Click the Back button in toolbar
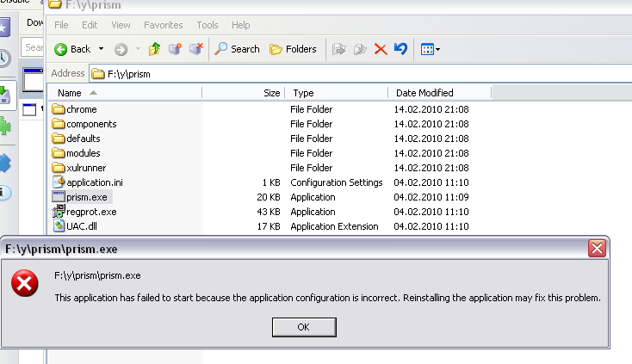This screenshot has height=364, width=632. click(x=72, y=49)
